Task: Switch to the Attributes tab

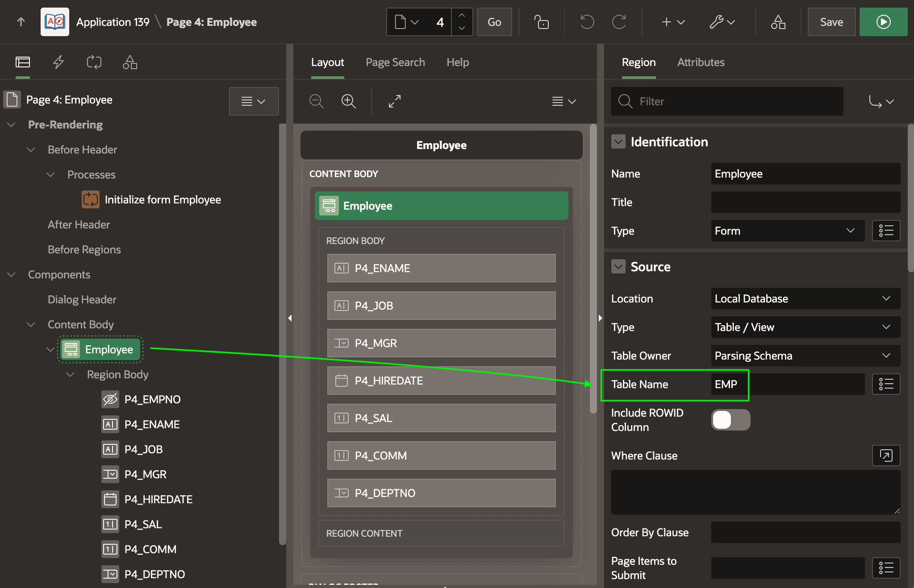Action: coord(701,62)
